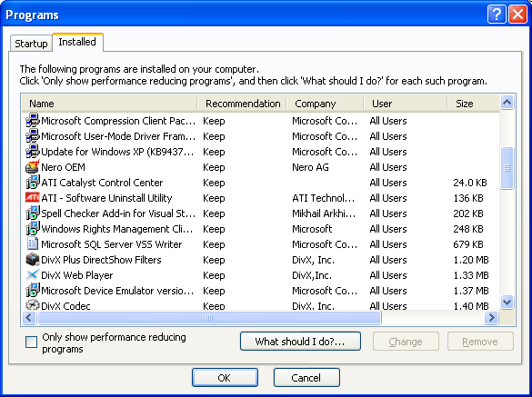Switch to the Startup tab

coord(31,44)
